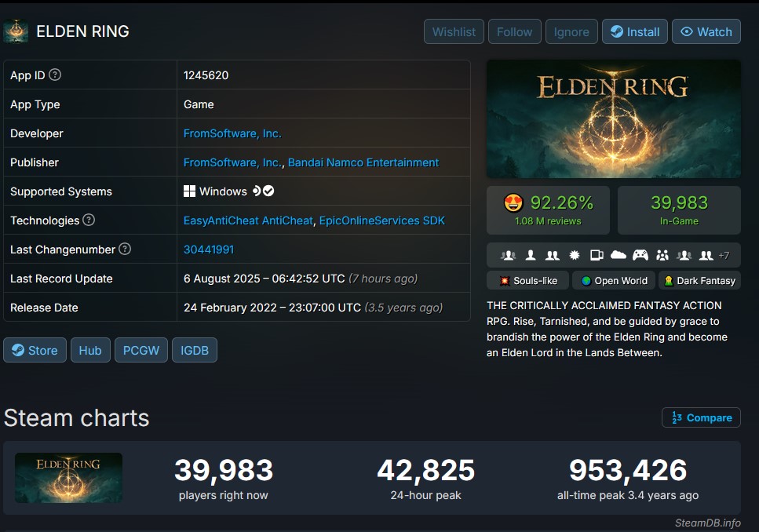Screen dimensions: 759x532
Task: Click the Steam Trading Cards icon
Action: 597,255
